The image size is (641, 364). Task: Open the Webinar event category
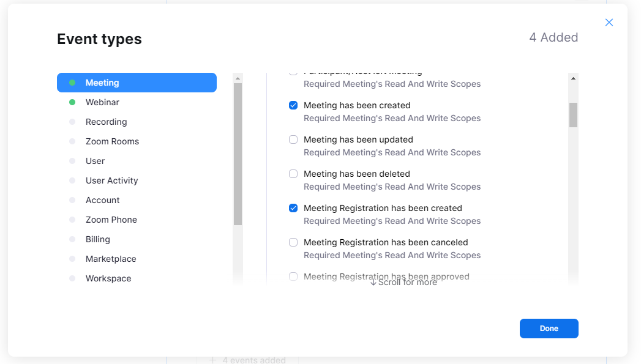102,102
